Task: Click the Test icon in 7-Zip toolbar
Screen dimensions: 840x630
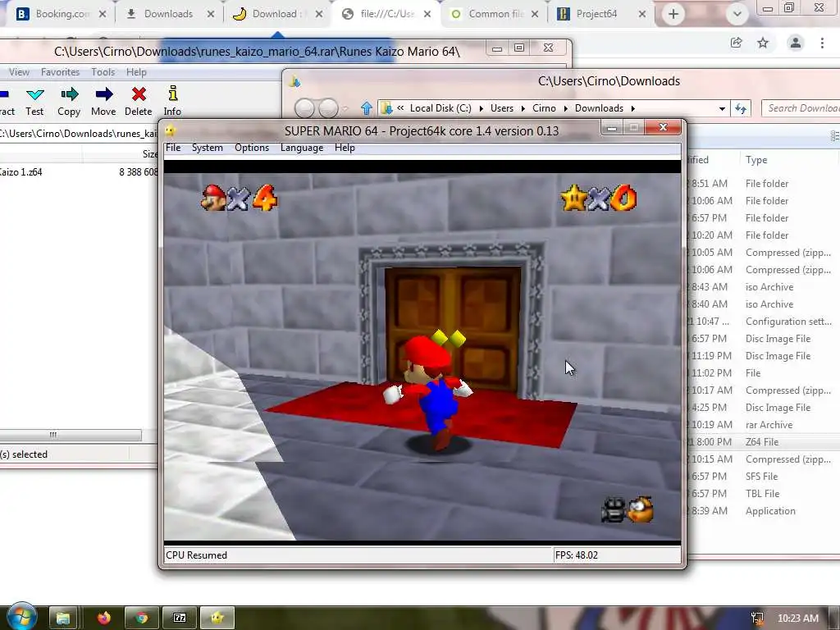Action: point(34,95)
